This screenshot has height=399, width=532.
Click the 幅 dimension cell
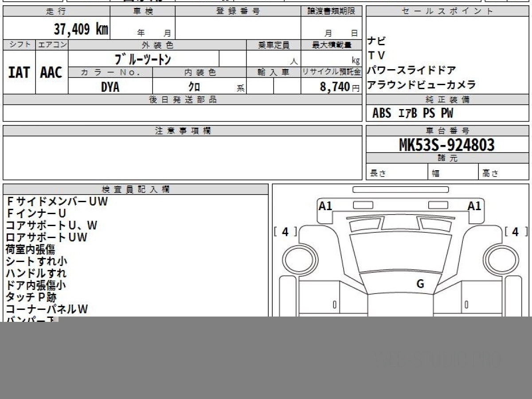pos(453,172)
